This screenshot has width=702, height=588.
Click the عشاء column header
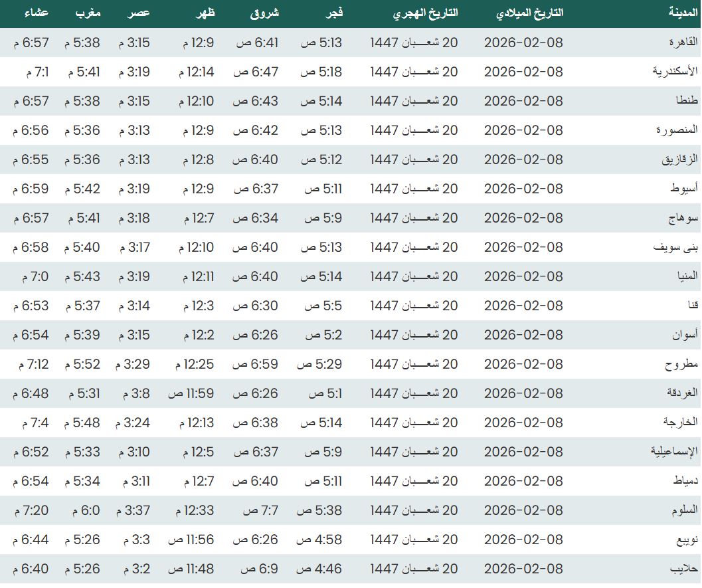(36, 13)
